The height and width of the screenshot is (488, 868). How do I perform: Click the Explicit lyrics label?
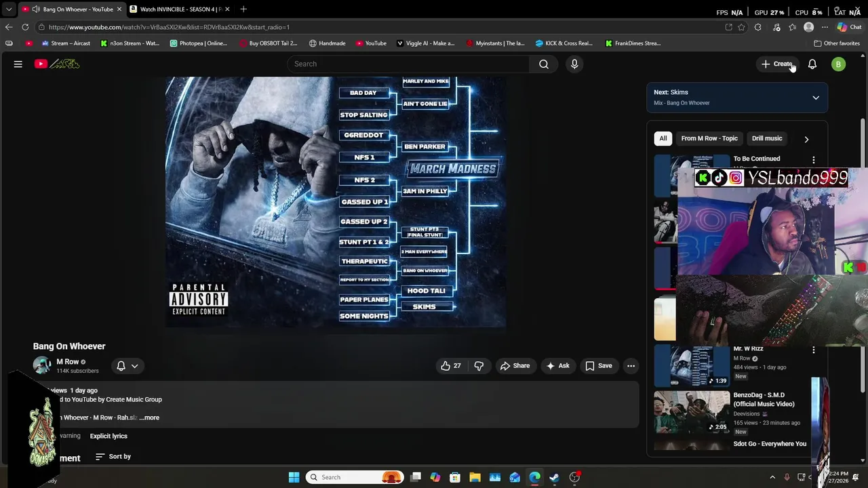point(108,436)
